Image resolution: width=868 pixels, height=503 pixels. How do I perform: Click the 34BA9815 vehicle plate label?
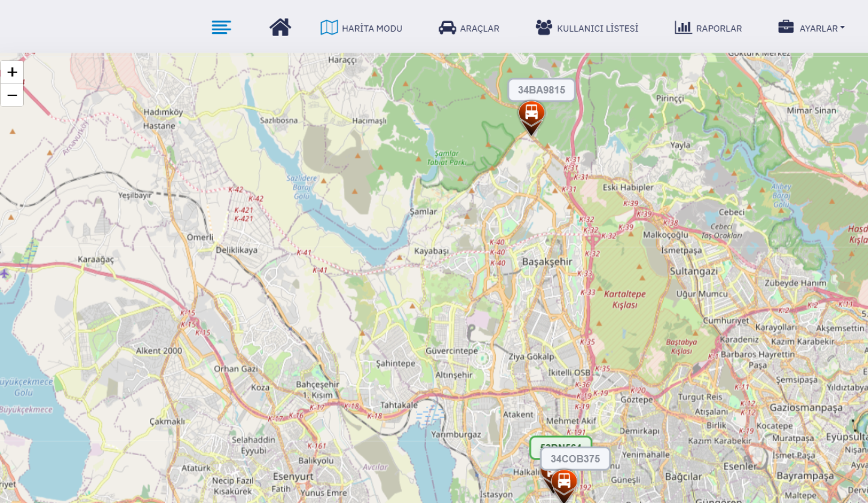click(541, 90)
